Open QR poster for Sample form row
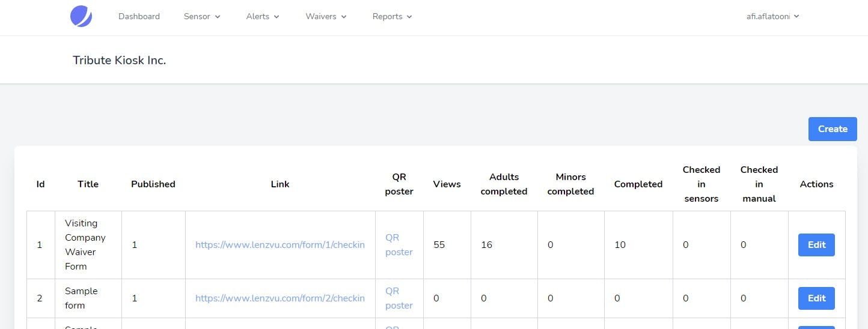The width and height of the screenshot is (868, 329). pos(399,298)
